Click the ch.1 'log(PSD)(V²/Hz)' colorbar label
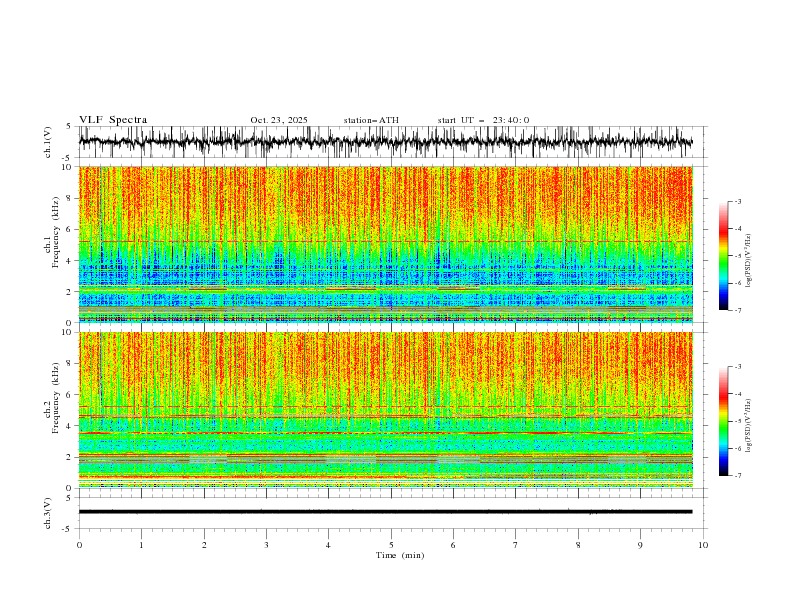 pos(749,261)
